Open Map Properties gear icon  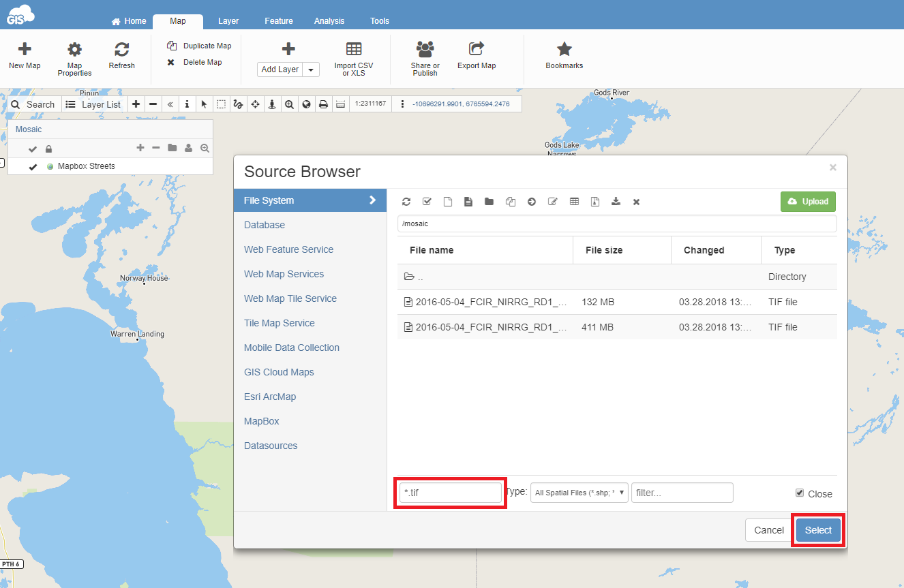[x=74, y=49]
